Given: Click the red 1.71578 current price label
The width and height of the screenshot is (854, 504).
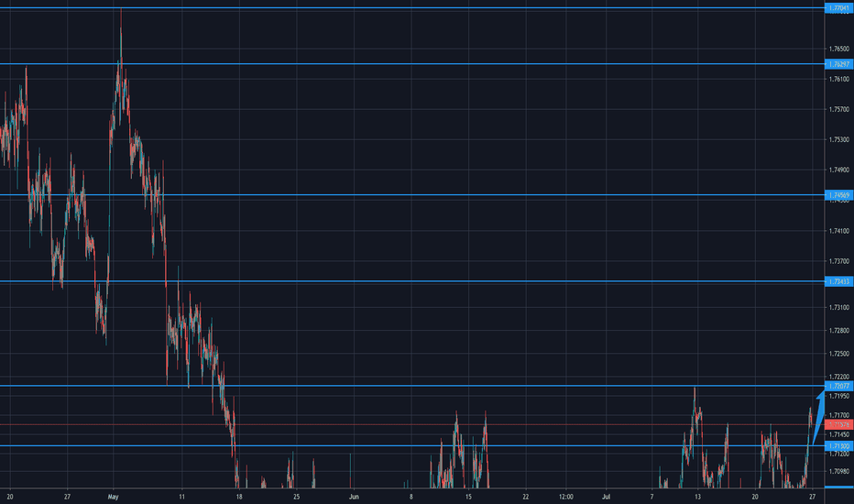Looking at the screenshot, I should click(838, 424).
